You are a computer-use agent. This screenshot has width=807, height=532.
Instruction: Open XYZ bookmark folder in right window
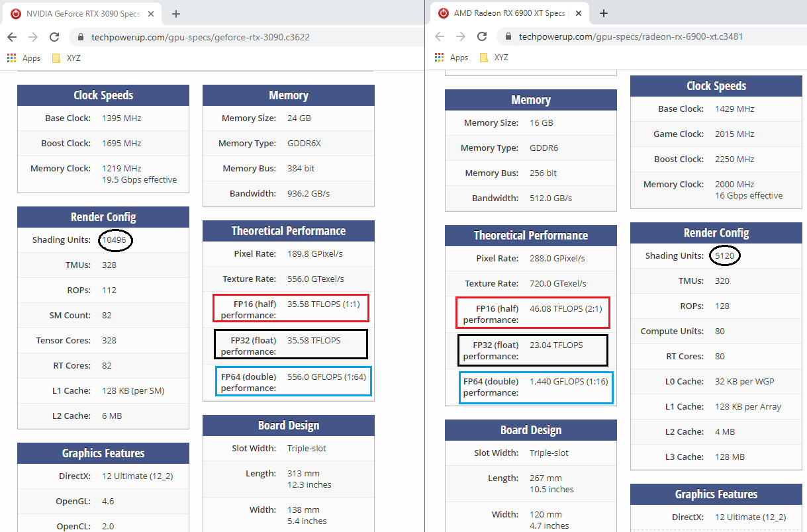(x=494, y=58)
